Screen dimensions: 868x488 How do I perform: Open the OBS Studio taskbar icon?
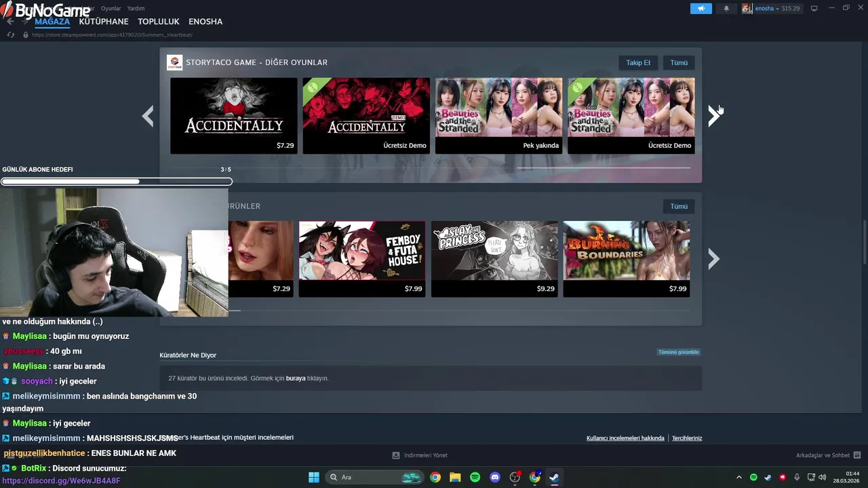tap(515, 477)
